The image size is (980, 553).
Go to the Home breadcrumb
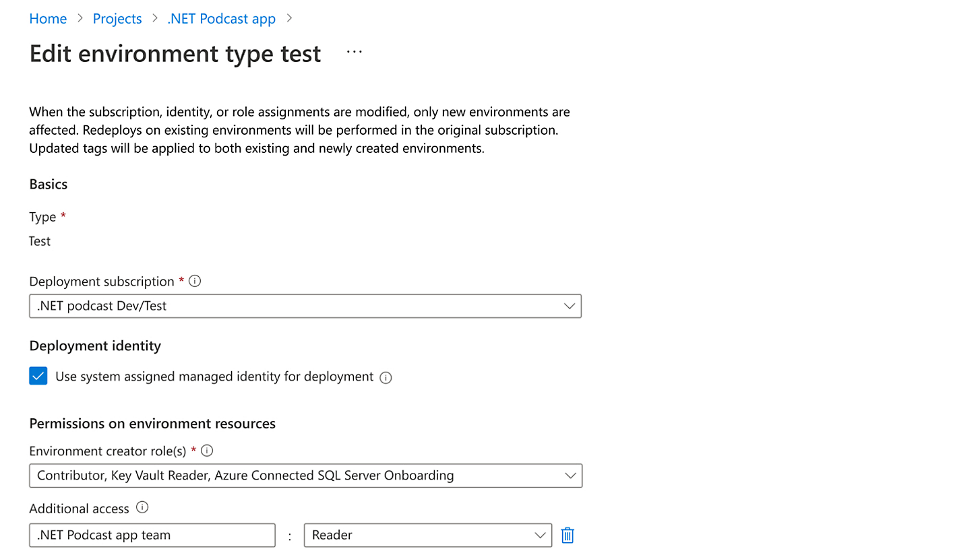[48, 19]
